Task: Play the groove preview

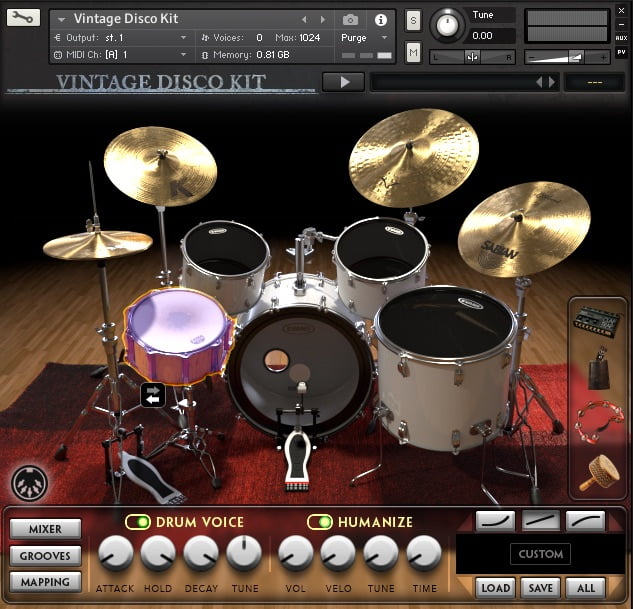Action: tap(344, 82)
